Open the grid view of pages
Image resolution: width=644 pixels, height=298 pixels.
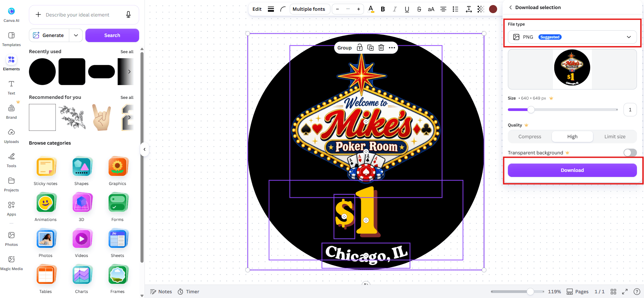pos(613,292)
